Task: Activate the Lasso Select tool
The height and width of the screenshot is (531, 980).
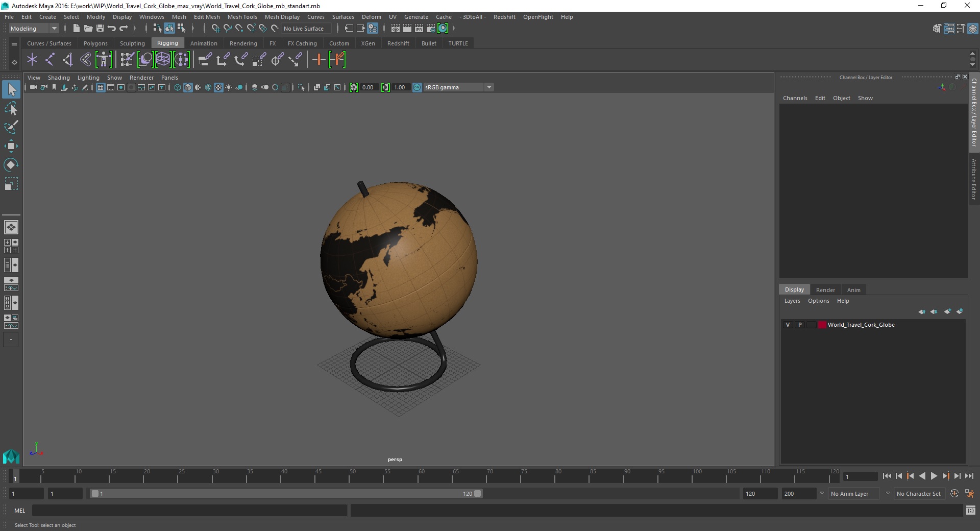Action: click(x=11, y=109)
